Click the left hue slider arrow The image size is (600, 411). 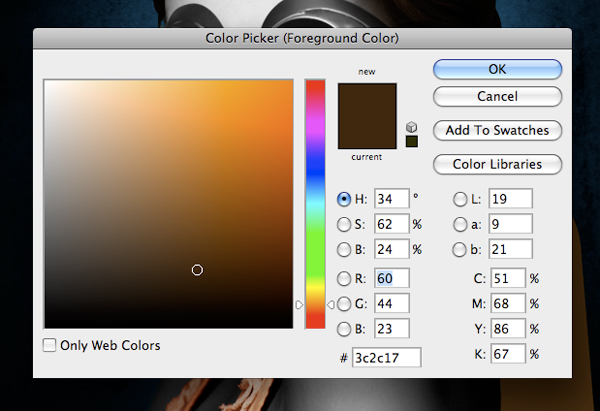(299, 305)
